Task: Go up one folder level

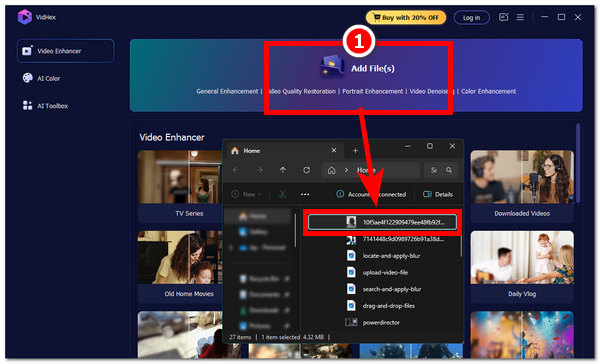Action: [x=283, y=170]
